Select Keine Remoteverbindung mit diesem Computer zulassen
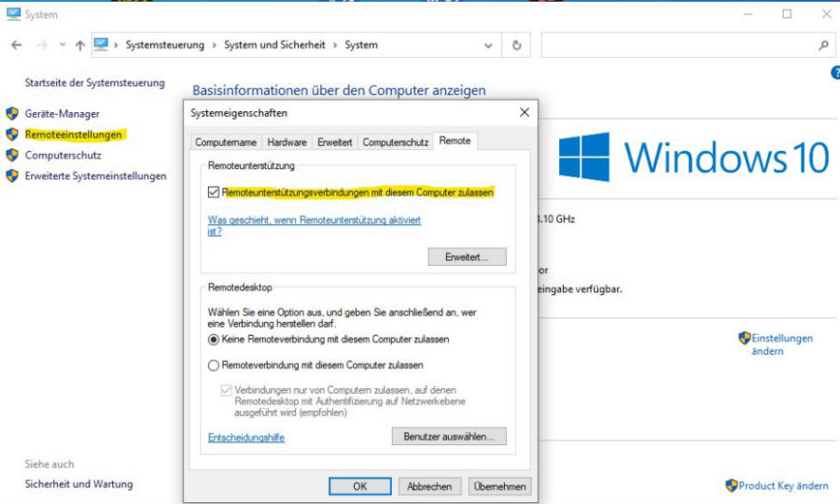This screenshot has width=840, height=504. (214, 340)
